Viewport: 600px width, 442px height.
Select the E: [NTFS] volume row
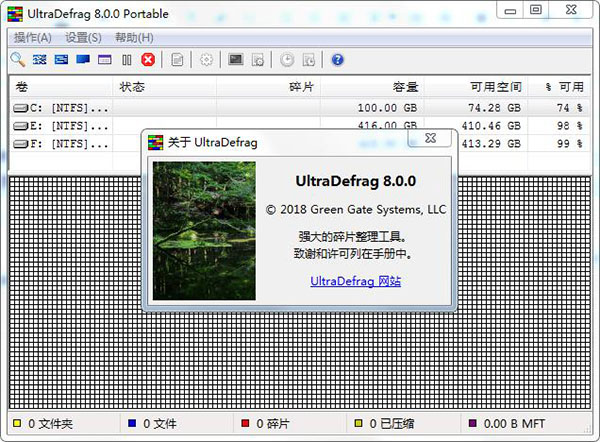(301, 126)
